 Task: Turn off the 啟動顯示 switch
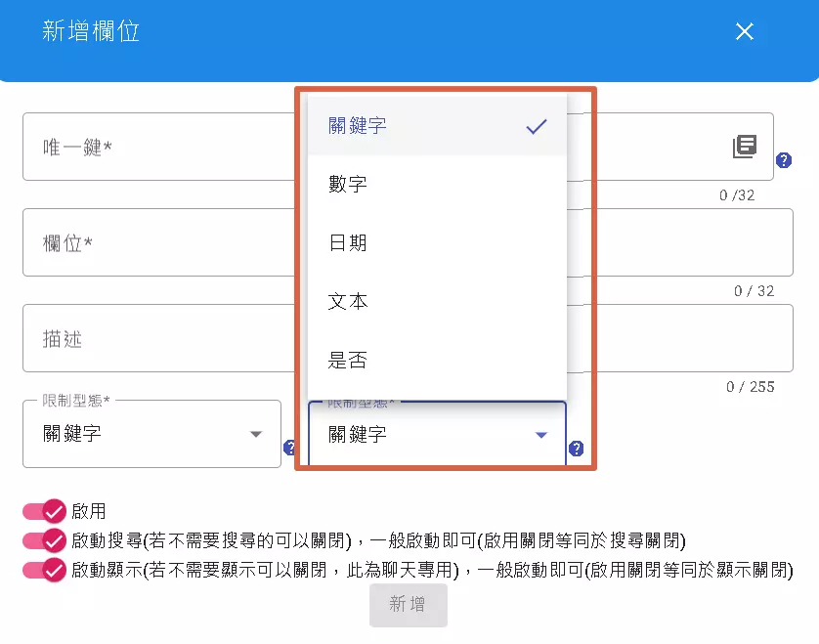[x=44, y=570]
